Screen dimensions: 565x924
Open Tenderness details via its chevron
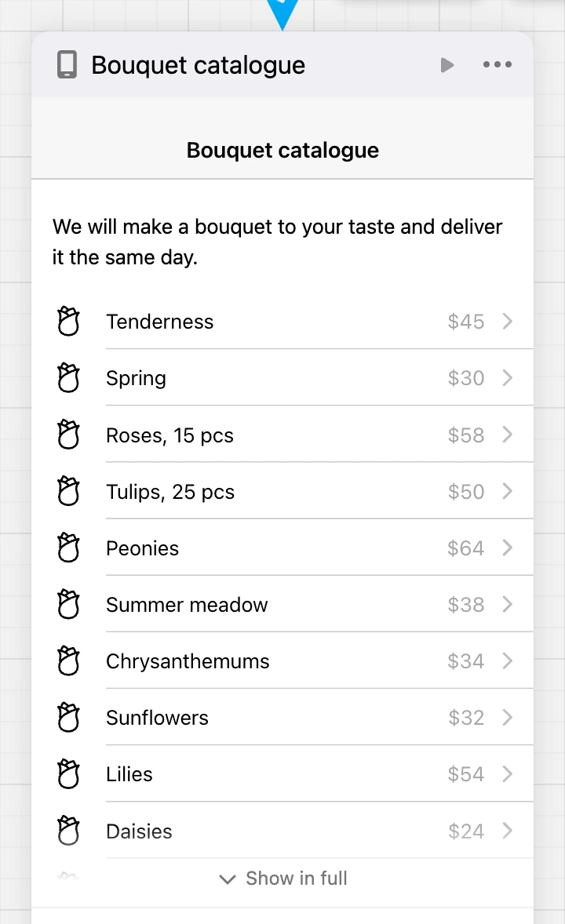point(507,321)
